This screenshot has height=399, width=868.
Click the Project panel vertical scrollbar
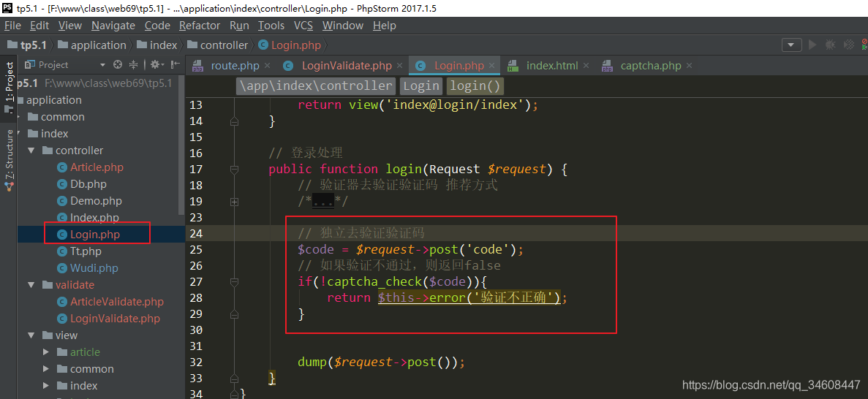[x=181, y=144]
